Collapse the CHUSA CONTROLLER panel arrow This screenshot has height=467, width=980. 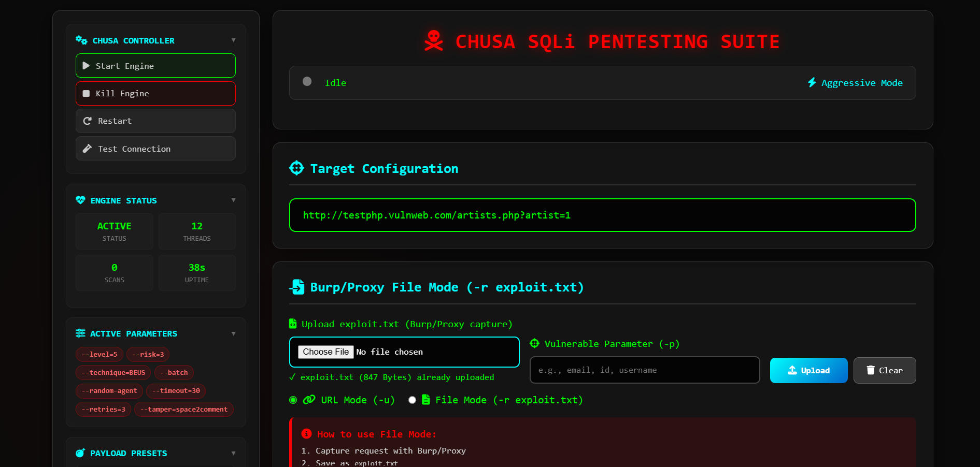234,40
